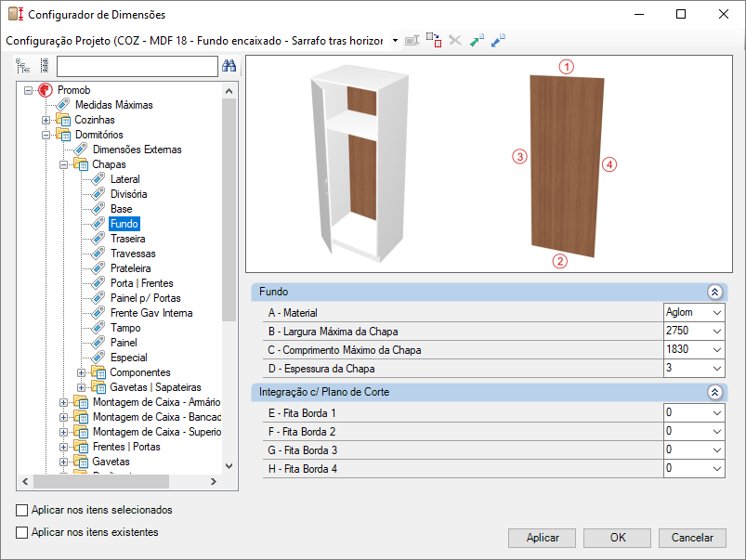This screenshot has width=746, height=560.
Task: Enable Aplicar nos itens selecionados checkbox
Action: tap(22, 510)
